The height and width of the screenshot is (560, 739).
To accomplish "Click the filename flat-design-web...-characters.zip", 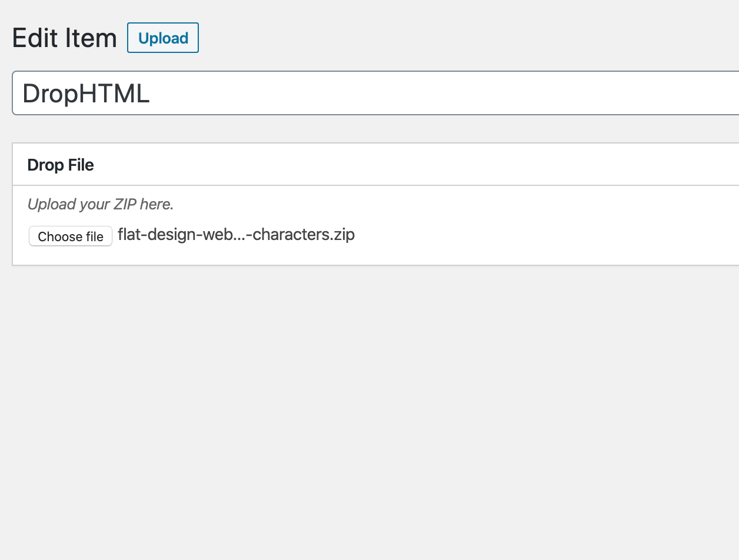I will coord(235,234).
